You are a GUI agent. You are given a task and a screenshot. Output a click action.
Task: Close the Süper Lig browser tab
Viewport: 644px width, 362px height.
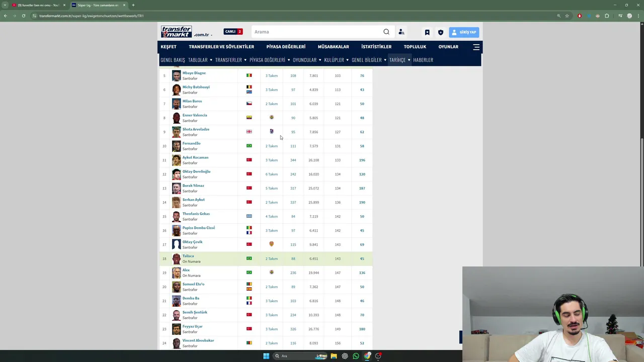124,5
